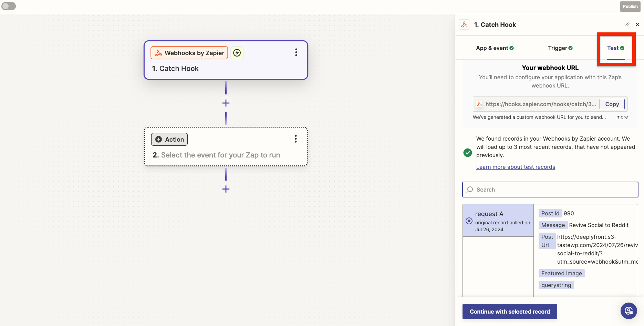Expand webhook description with more link

point(622,117)
